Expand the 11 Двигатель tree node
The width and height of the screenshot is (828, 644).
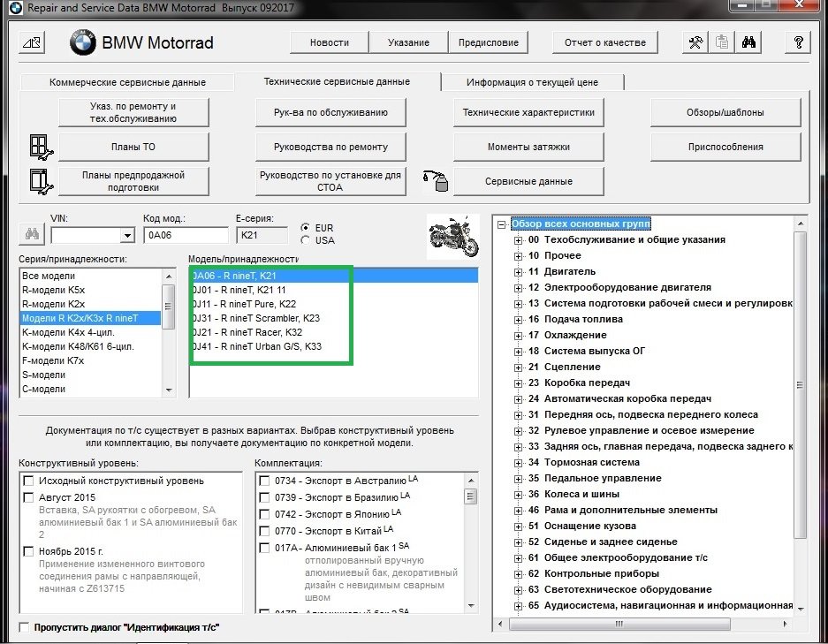coord(519,272)
